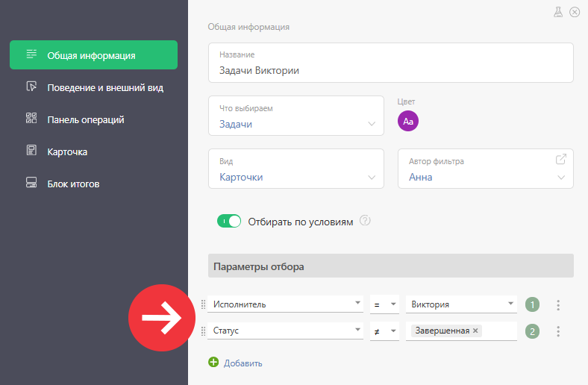
Task: Toggle Отбирать по условиям switch
Action: tap(229, 221)
